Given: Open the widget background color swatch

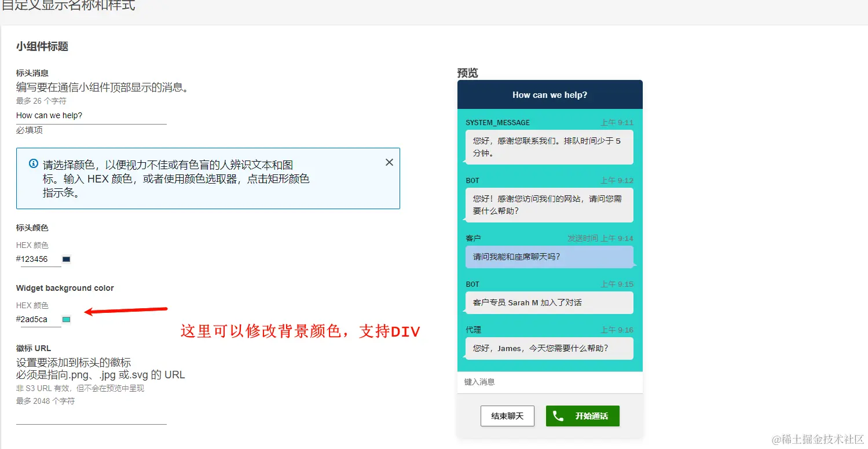Looking at the screenshot, I should [x=66, y=319].
